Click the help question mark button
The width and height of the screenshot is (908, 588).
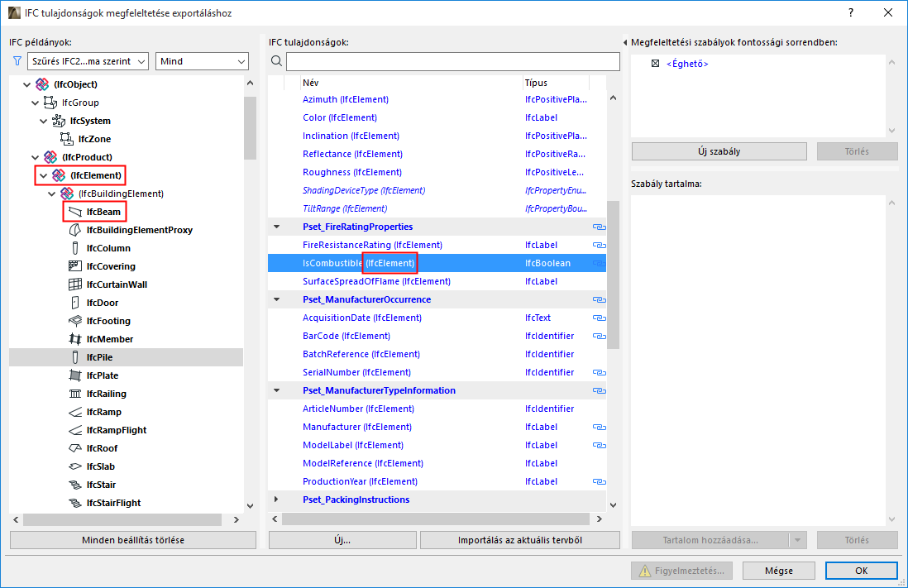[x=851, y=12]
